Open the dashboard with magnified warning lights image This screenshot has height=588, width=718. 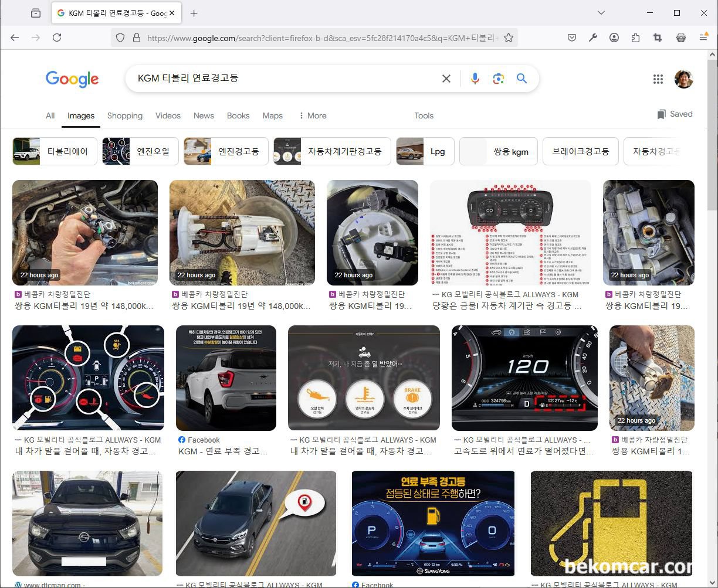coord(88,378)
